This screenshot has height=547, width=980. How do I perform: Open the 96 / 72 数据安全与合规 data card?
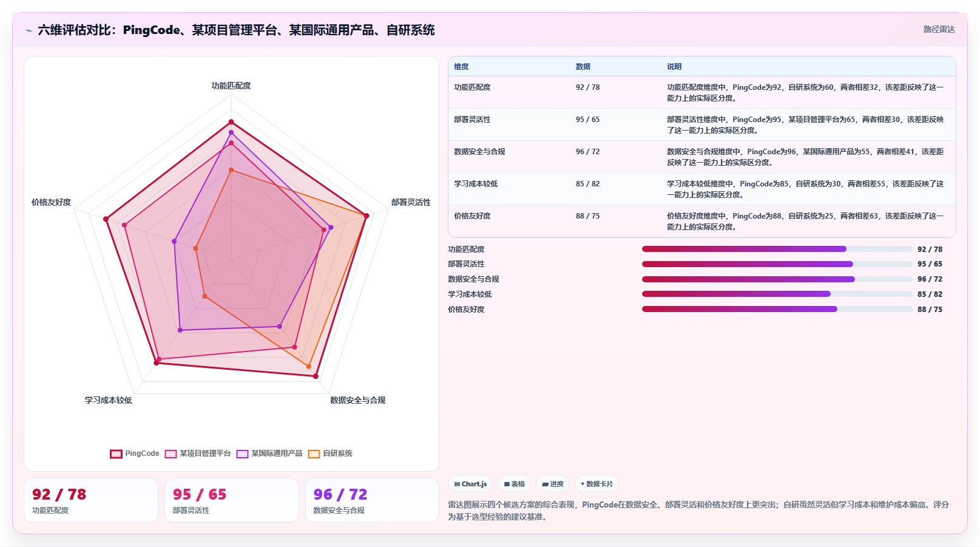[372, 500]
